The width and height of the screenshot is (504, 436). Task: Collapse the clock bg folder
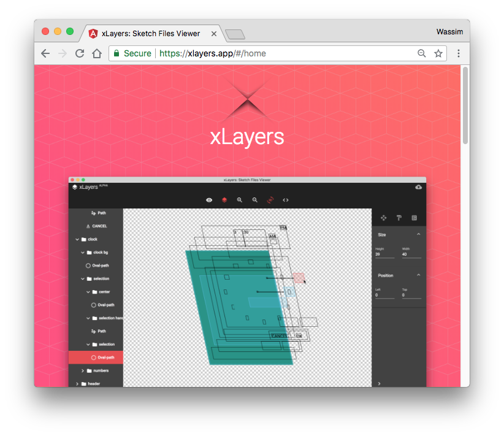tap(83, 253)
